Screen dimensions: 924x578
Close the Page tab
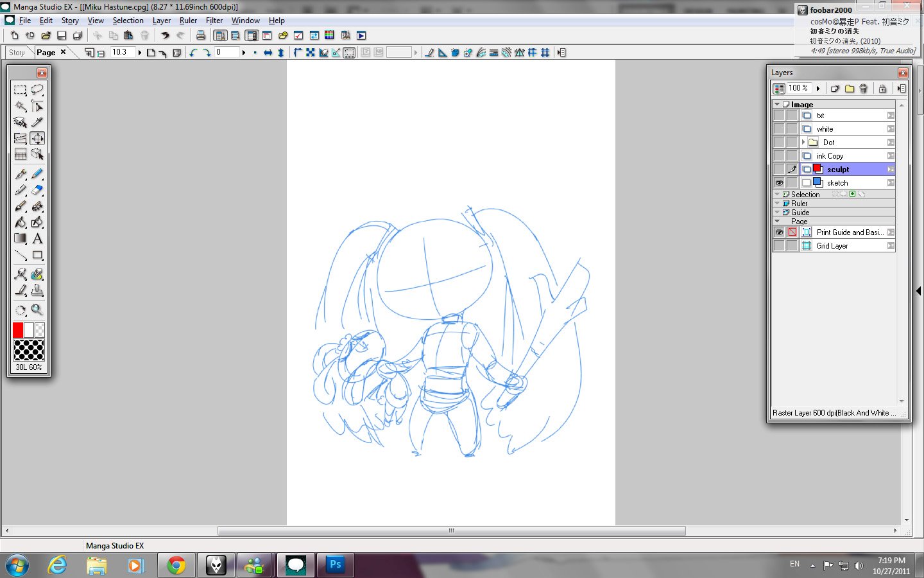tap(63, 52)
